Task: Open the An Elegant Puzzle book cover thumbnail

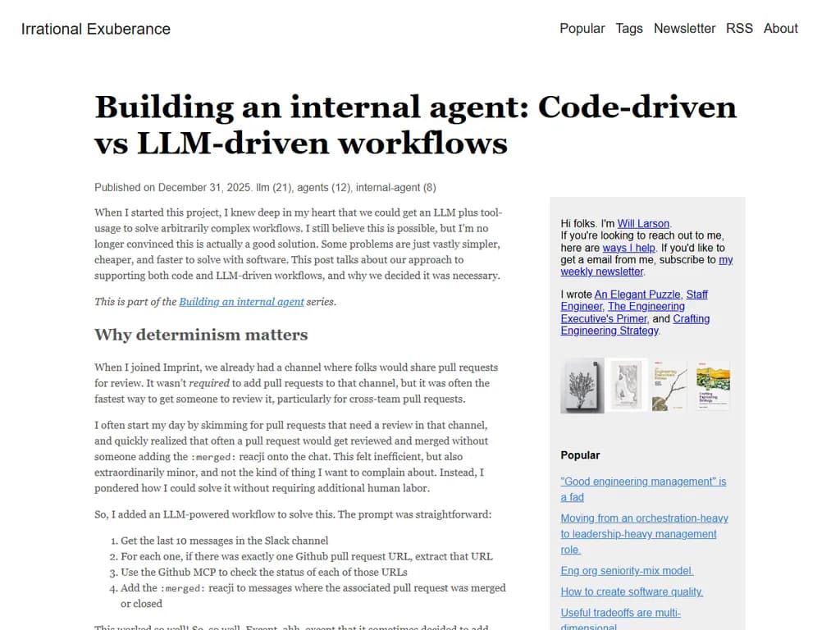Action: click(582, 386)
